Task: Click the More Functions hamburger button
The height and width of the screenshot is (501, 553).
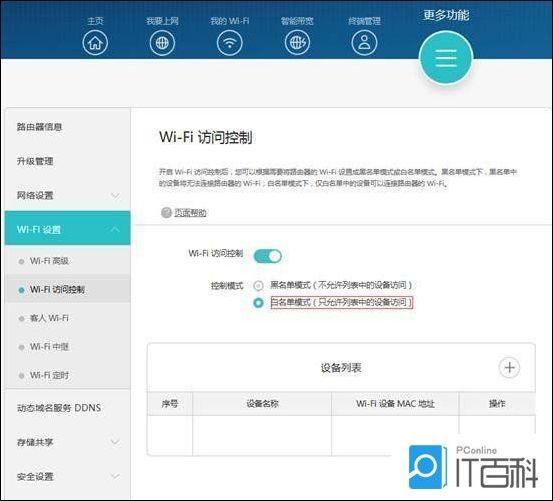Action: pyautogui.click(x=446, y=57)
